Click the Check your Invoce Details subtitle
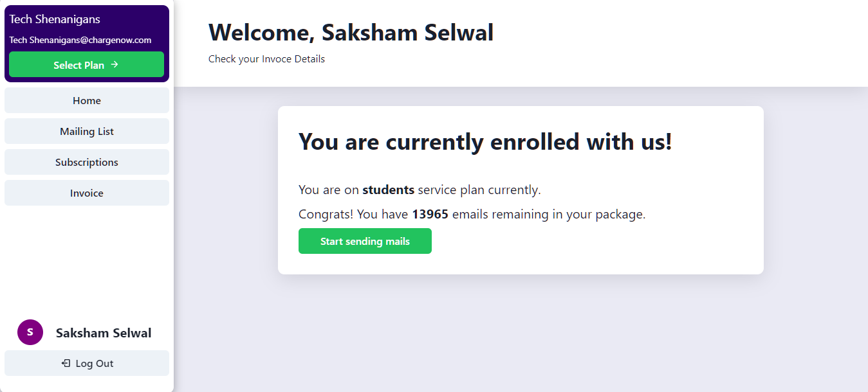 pos(266,59)
